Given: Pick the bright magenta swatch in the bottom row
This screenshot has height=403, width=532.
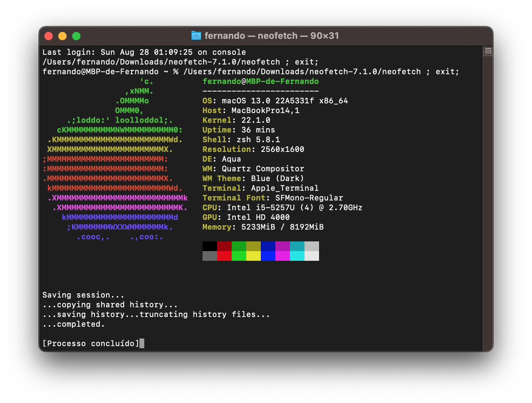Looking at the screenshot, I should 283,256.
